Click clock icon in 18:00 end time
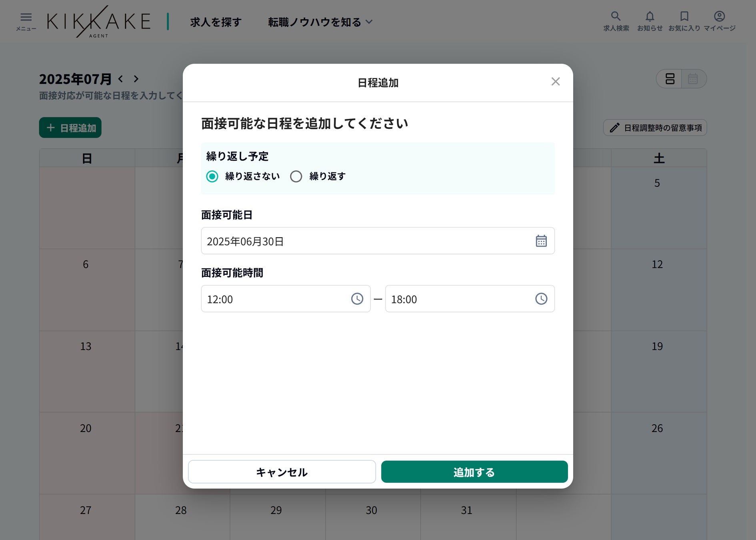This screenshot has height=540, width=756. tap(541, 299)
